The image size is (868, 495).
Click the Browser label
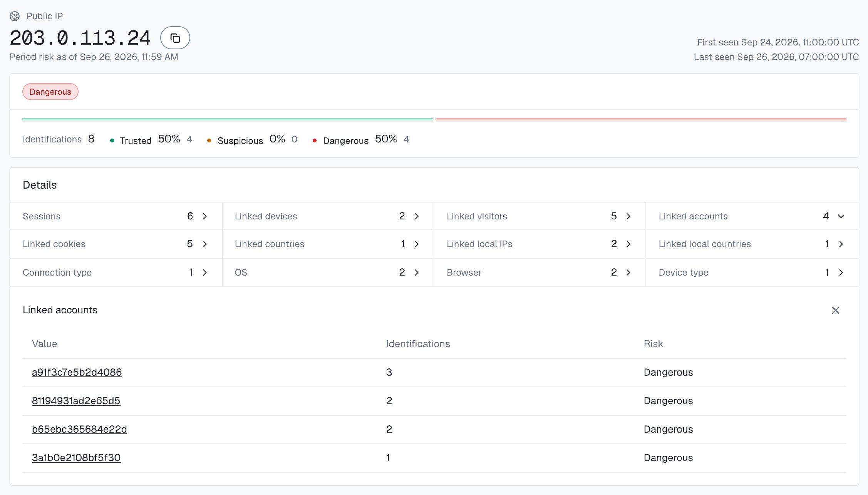464,273
